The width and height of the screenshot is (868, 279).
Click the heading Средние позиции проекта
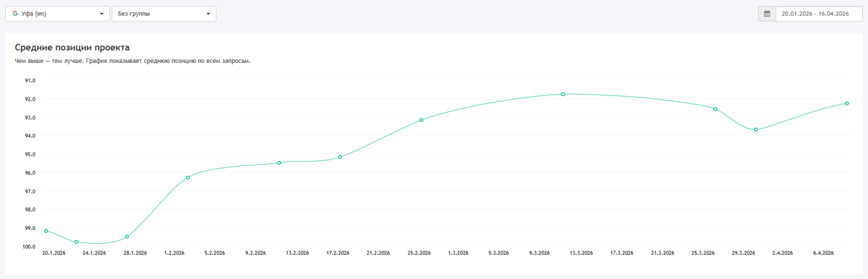(72, 47)
